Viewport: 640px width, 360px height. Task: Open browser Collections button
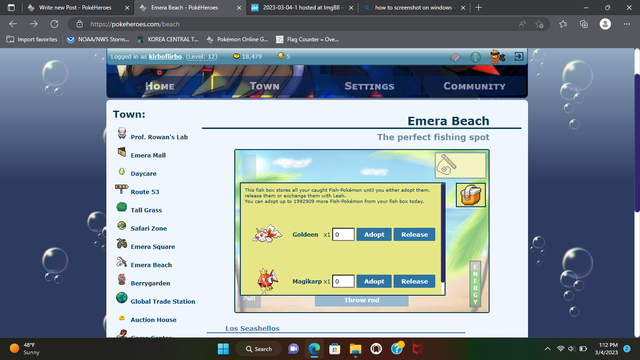point(584,24)
